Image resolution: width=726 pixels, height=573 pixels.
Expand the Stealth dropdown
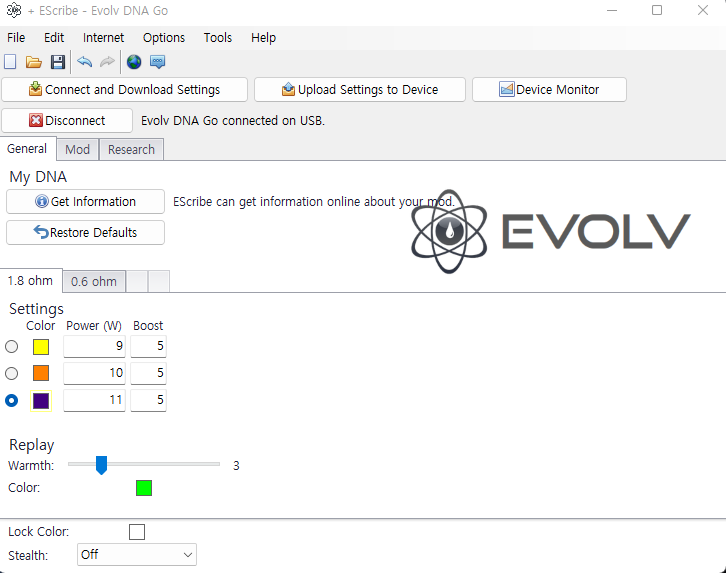pos(137,554)
